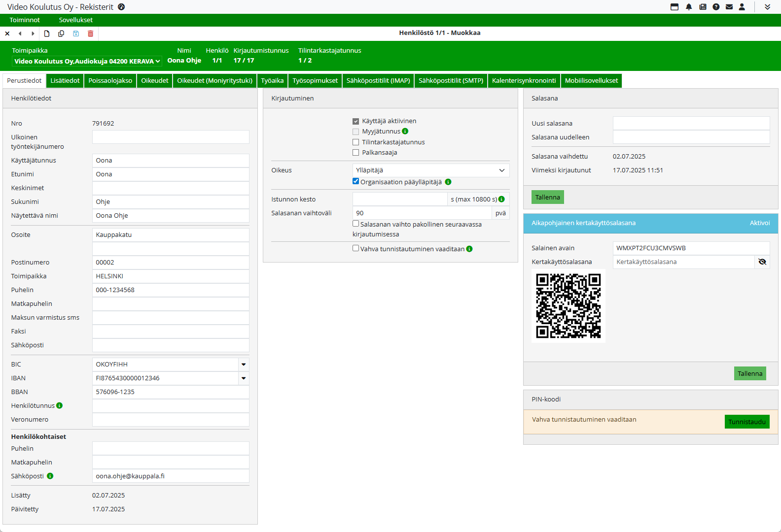Expand the Toimipaikka location dropdown
Image resolution: width=781 pixels, height=532 pixels.
tap(87, 61)
